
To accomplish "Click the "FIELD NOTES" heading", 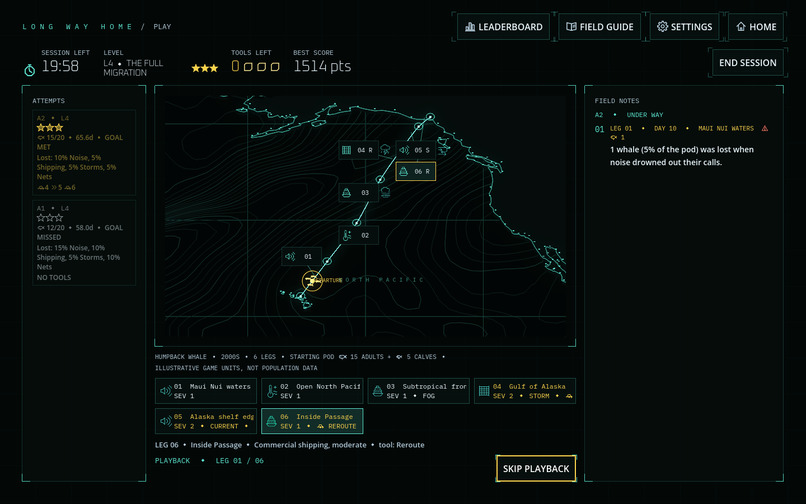I will point(617,101).
